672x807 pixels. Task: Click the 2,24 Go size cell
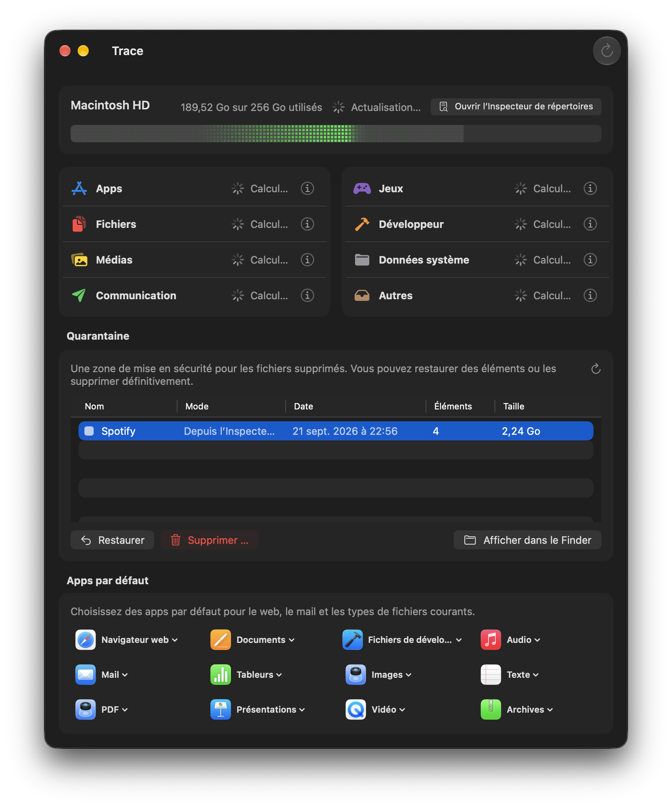pyautogui.click(x=521, y=431)
